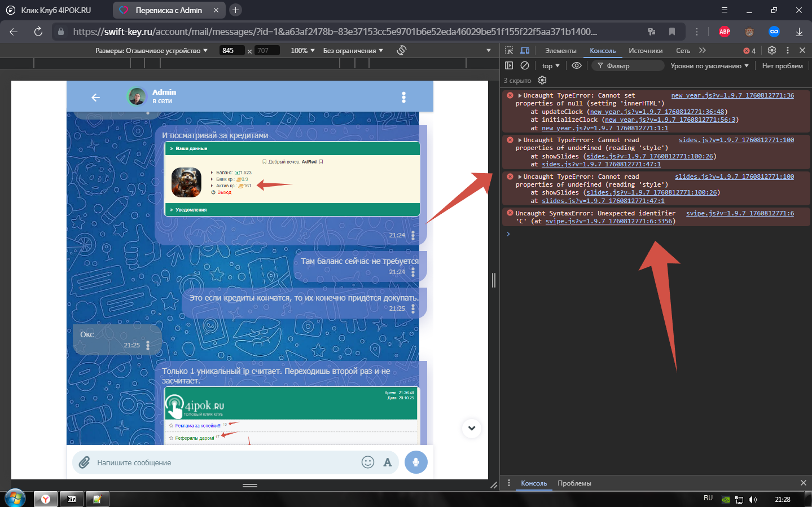Image resolution: width=812 pixels, height=507 pixels.
Task: Open the chat options three-dot menu
Action: tap(403, 98)
